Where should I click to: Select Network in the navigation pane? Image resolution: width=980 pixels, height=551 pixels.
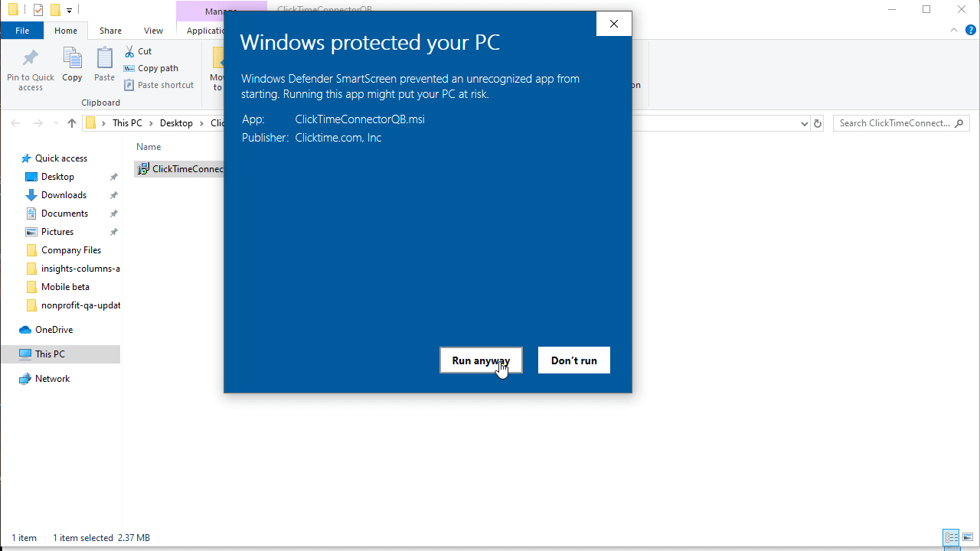pos(52,379)
